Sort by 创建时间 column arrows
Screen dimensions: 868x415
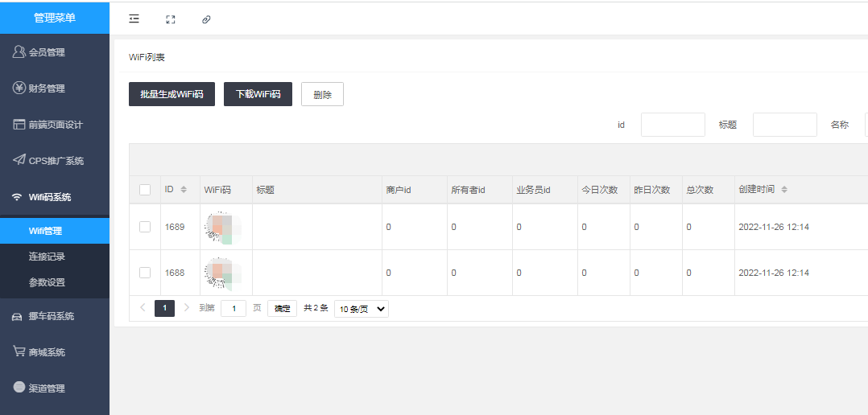coord(784,190)
